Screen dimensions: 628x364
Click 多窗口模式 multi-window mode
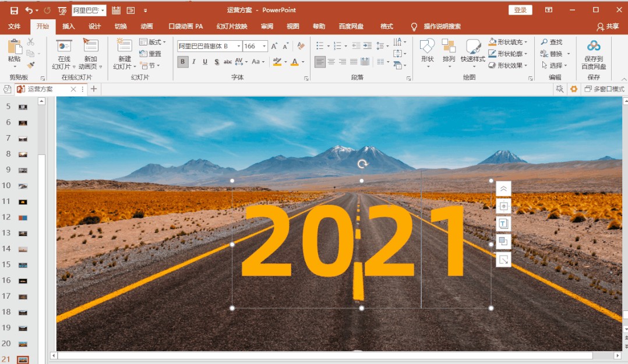(x=605, y=89)
